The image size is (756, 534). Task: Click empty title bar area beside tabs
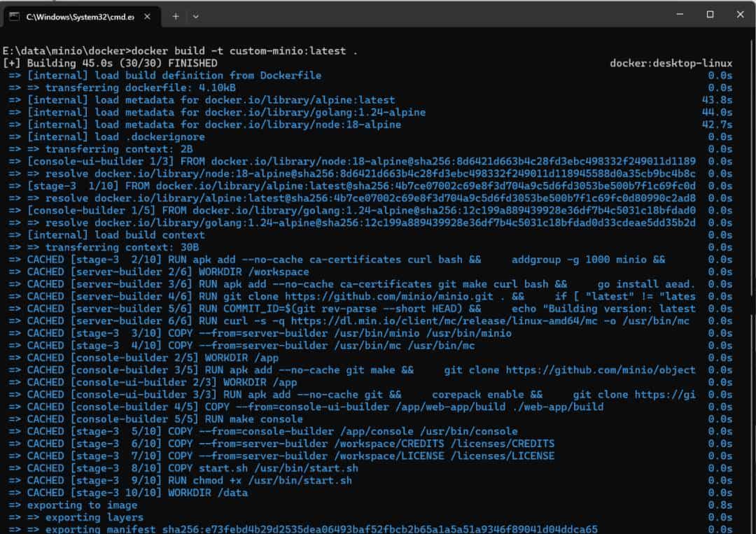click(420, 15)
